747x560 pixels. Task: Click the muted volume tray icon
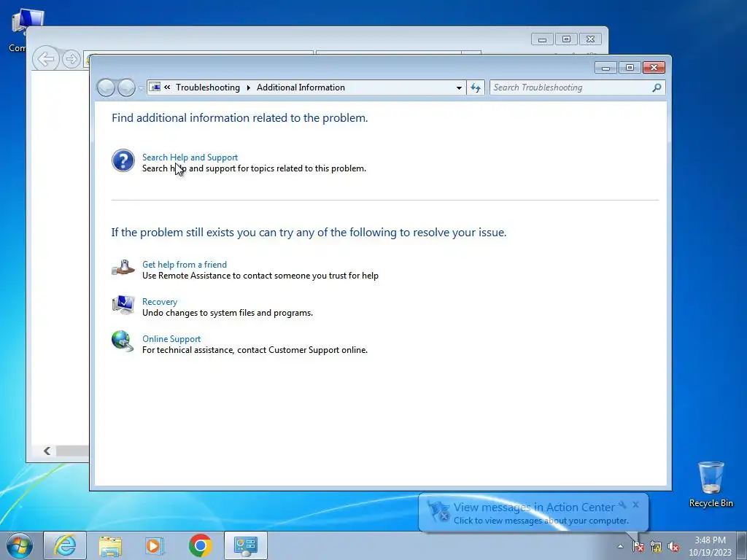tap(673, 546)
